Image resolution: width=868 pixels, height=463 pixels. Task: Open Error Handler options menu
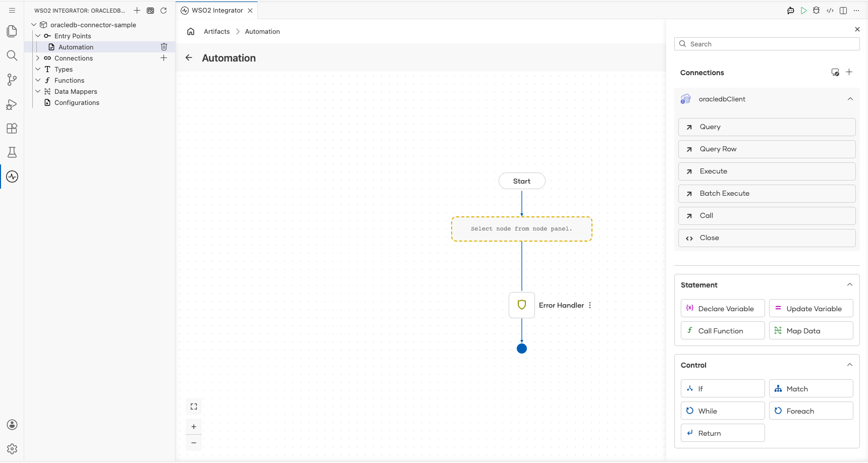pyautogui.click(x=590, y=305)
